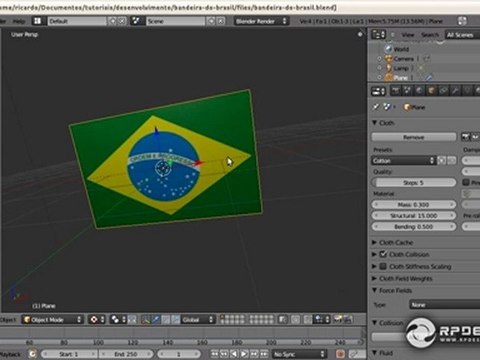Open the outliner Search menu
The image size is (480, 360).
(x=430, y=35)
